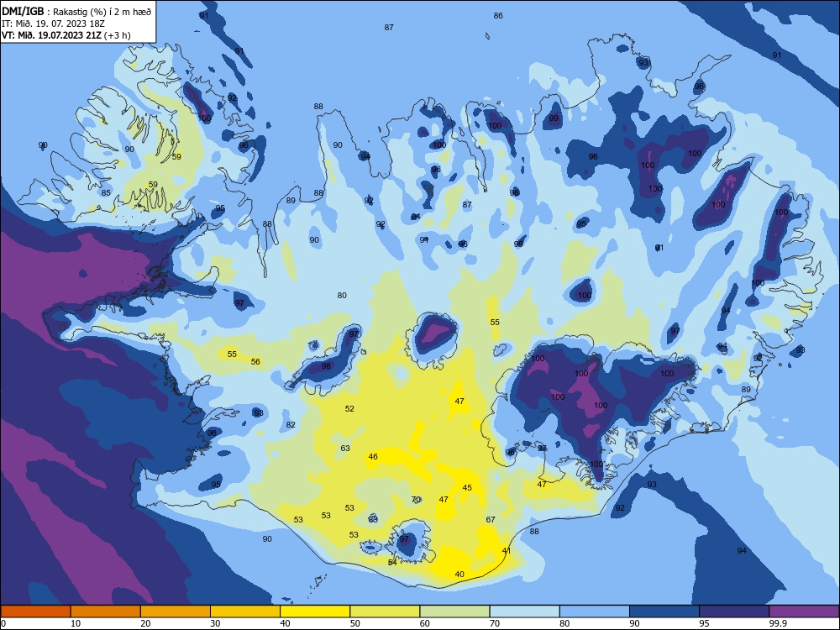
Task: Select the indigo 95–99.9 legend swatch
Action: (734, 612)
